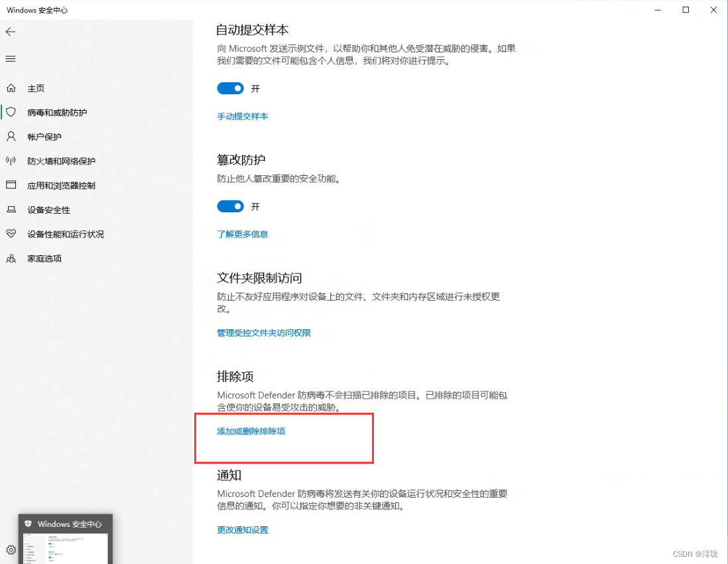Click 手动提交样本 link
The height and width of the screenshot is (564, 728).
243,116
